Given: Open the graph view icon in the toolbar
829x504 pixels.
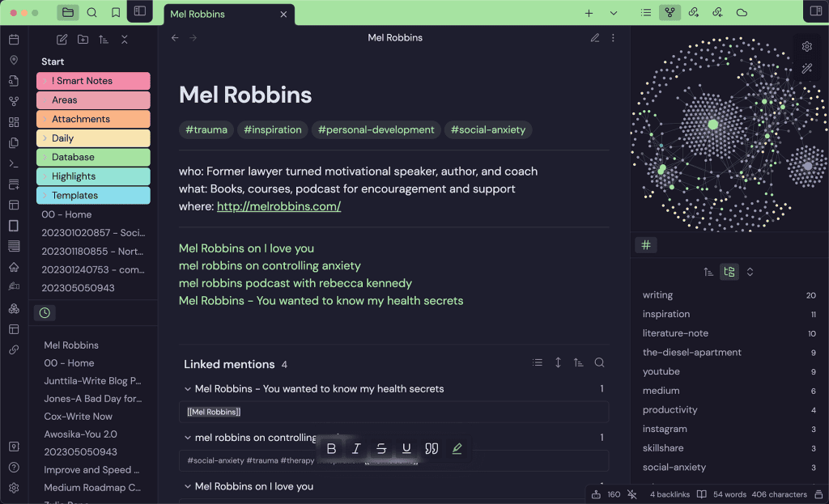Looking at the screenshot, I should click(670, 13).
